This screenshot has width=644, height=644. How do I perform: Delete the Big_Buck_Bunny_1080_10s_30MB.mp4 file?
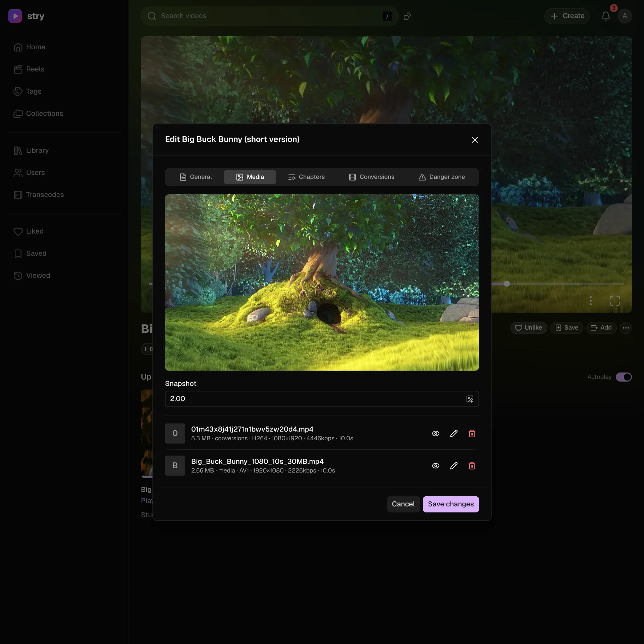(x=472, y=466)
